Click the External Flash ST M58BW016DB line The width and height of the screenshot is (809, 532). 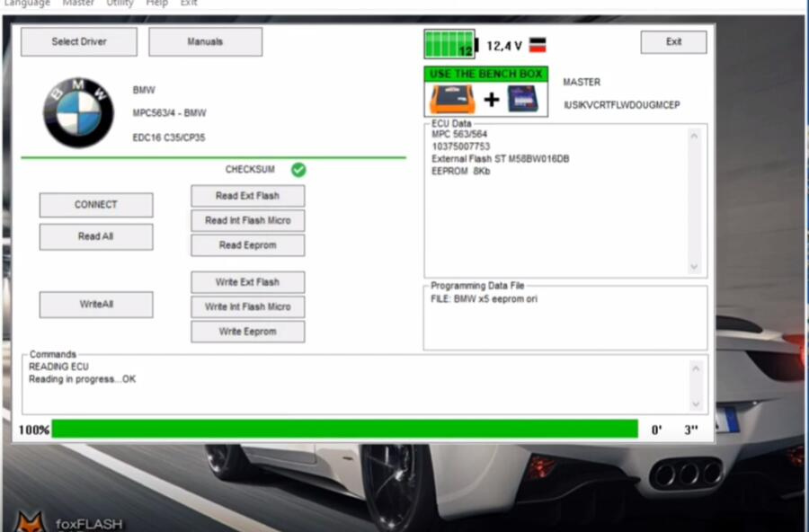(501, 159)
